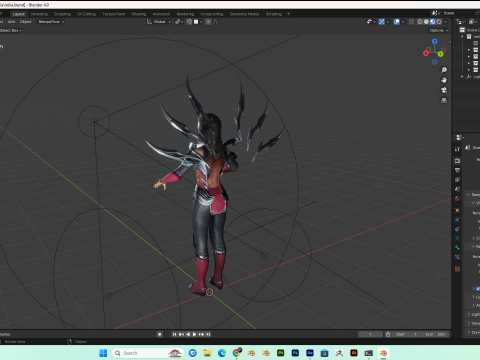Toggle snapping magnet icon
The image size is (480, 360).
pos(189,22)
